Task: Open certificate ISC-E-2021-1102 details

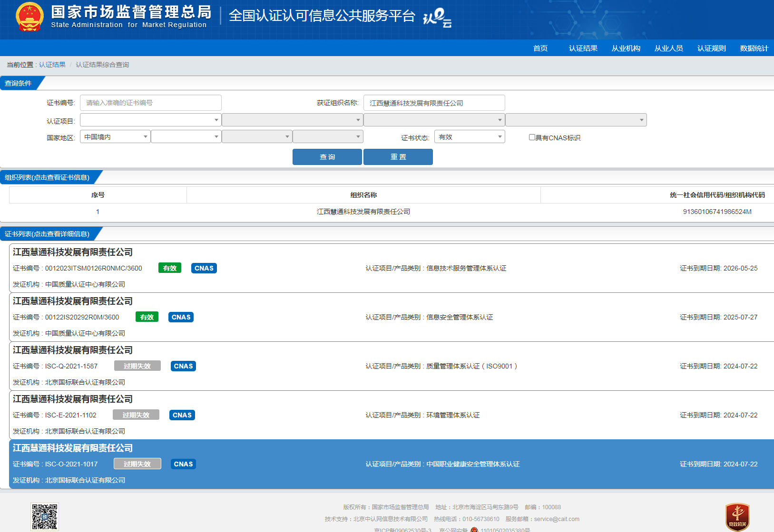Action: point(392,415)
